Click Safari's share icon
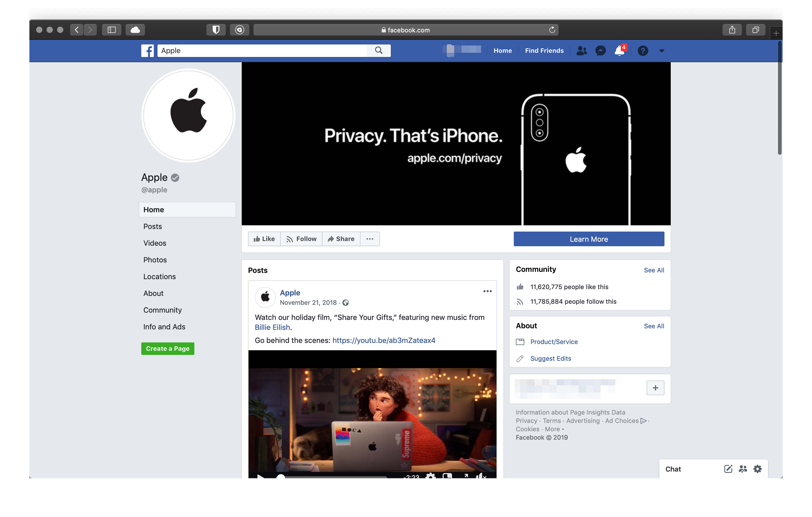This screenshot has height=517, width=812. pos(732,30)
